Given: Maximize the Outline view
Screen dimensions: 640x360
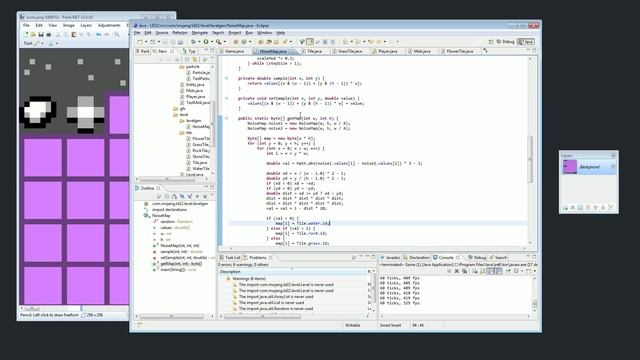Looking at the screenshot, I should [x=212, y=188].
